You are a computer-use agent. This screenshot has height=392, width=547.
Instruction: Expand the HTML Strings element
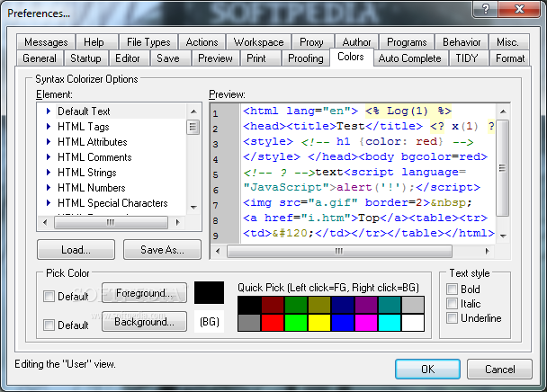coord(49,173)
